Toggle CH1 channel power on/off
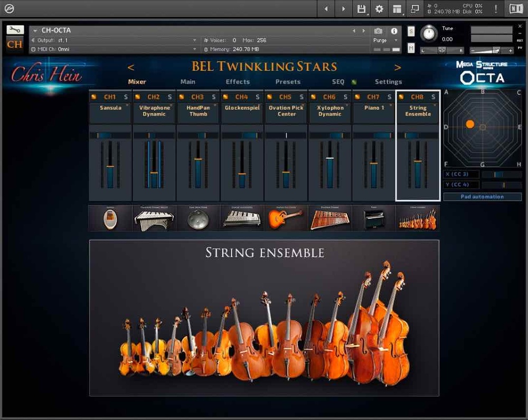The image size is (528, 420). 94,97
